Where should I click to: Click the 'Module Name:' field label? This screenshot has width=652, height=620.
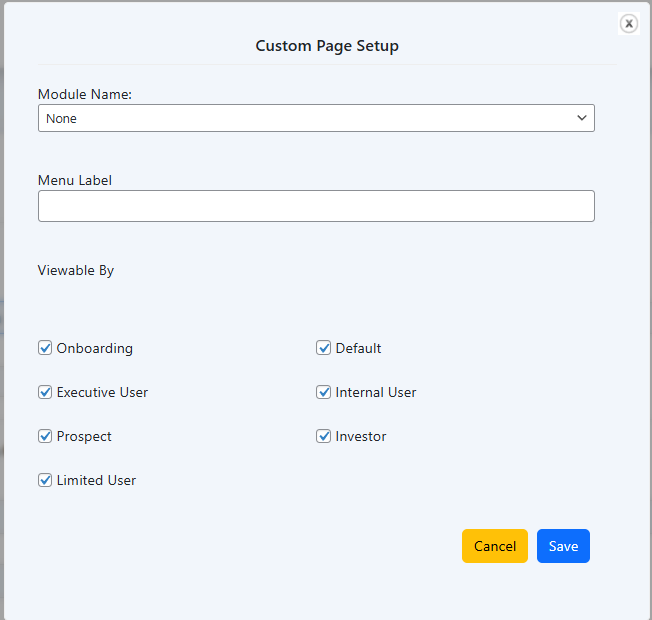(x=85, y=94)
